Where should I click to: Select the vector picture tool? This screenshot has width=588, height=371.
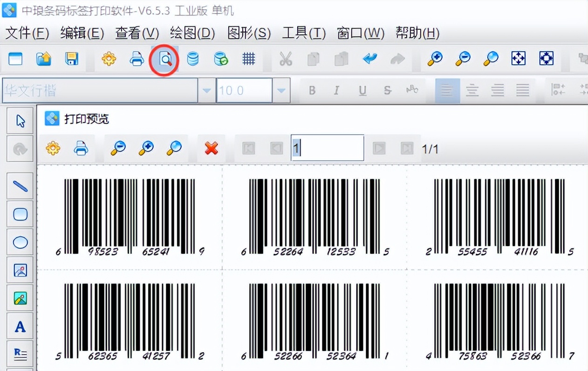20,298
